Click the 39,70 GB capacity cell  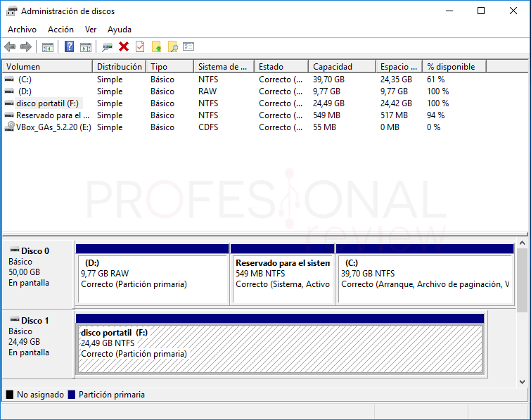pos(328,79)
